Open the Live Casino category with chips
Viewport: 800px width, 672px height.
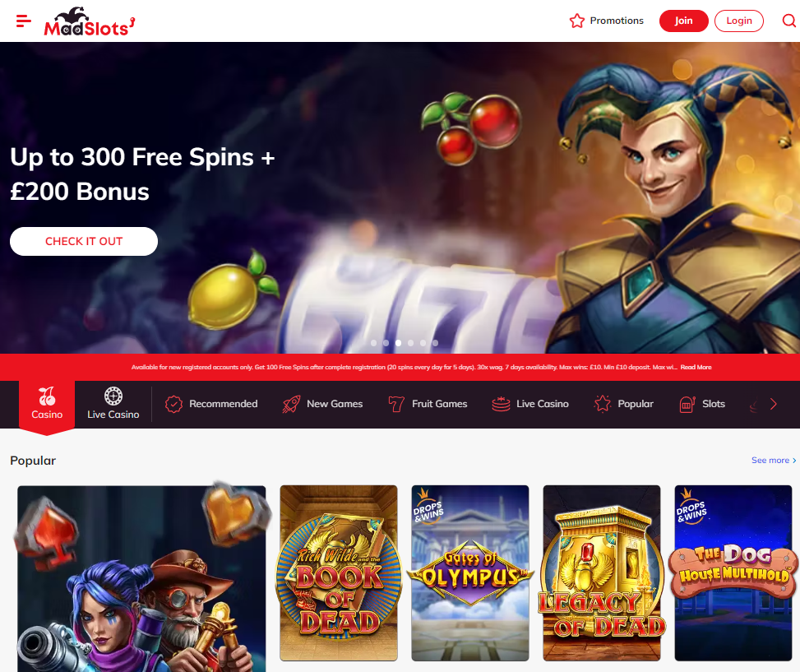(x=530, y=404)
